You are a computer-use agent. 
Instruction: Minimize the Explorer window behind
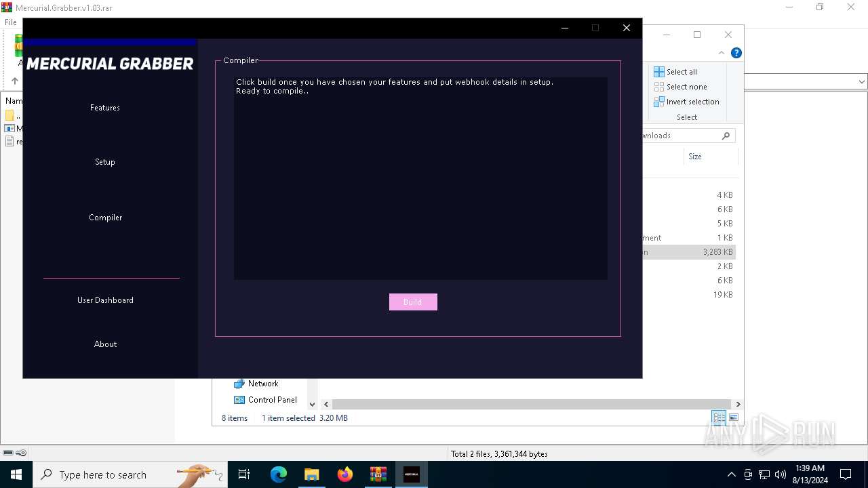click(x=667, y=35)
